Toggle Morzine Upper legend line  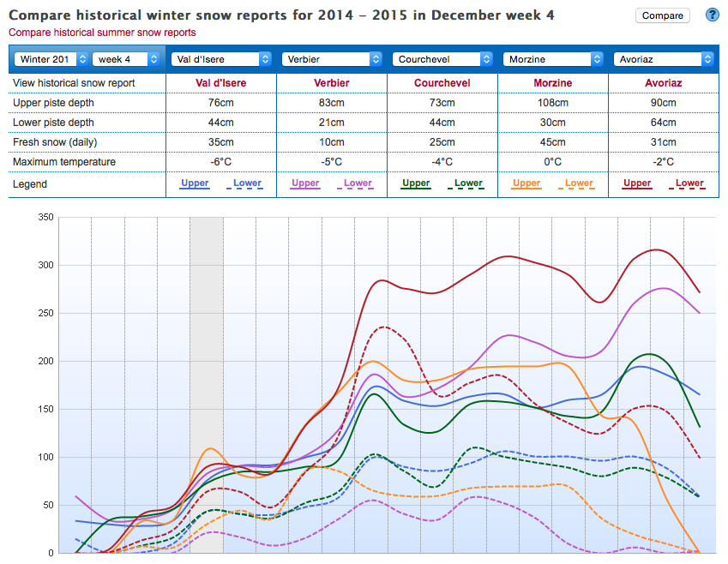pyautogui.click(x=526, y=183)
